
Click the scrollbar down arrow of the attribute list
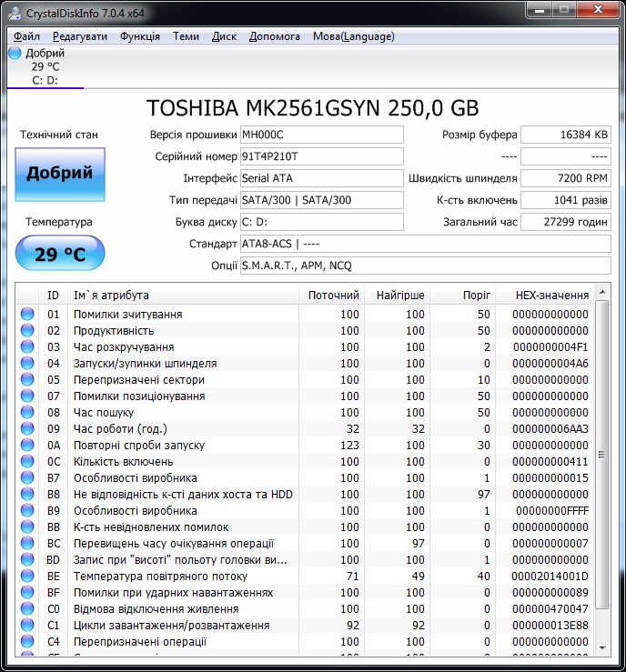(602, 648)
